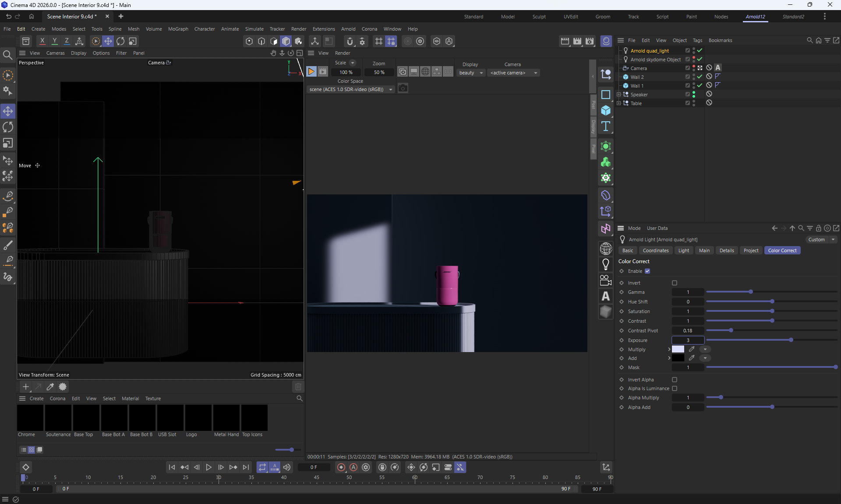This screenshot has height=504, width=841.
Task: Switch to the Details tab
Action: (726, 250)
